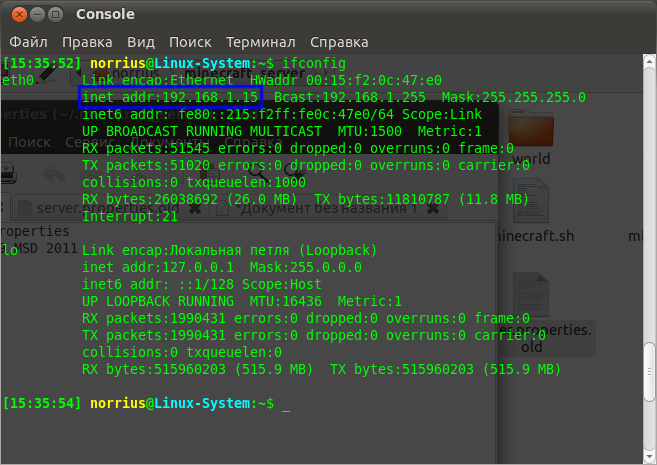
Task: Click Link encap:Локальная петля (Loopback) text
Action: [x=230, y=250]
